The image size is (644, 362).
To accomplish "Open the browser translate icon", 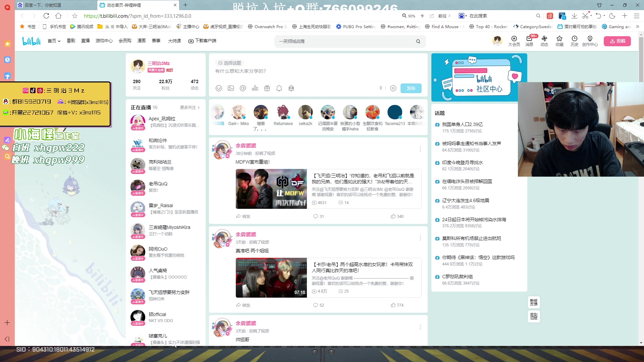I will click(550, 16).
